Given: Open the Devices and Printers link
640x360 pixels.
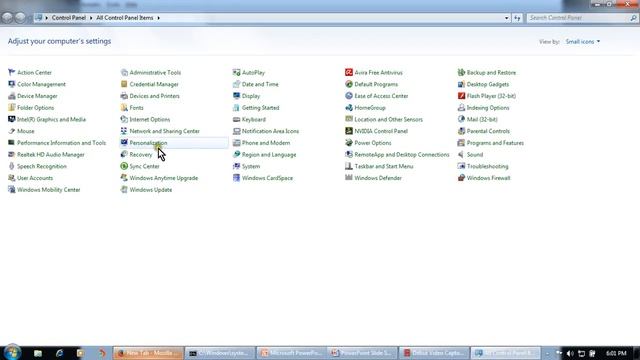Looking at the screenshot, I should [154, 96].
